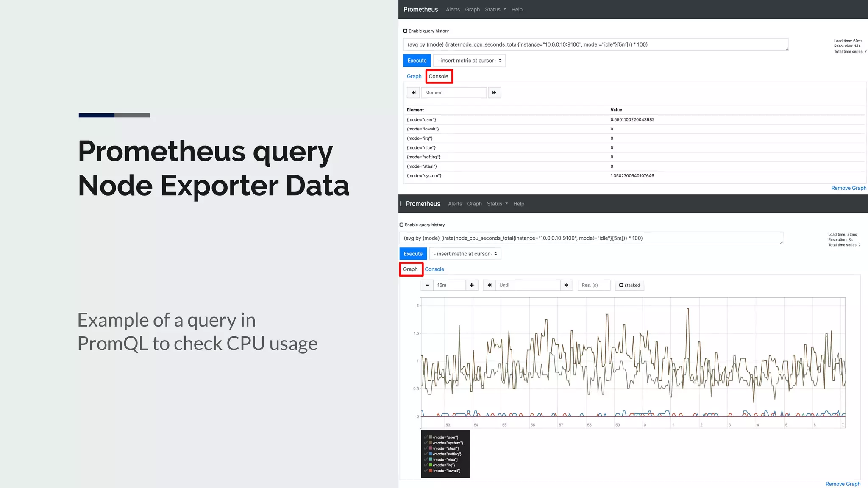Screen dimensions: 868x488
Task: Open the insert metric dropdown above the Moment field
Action: click(469, 61)
